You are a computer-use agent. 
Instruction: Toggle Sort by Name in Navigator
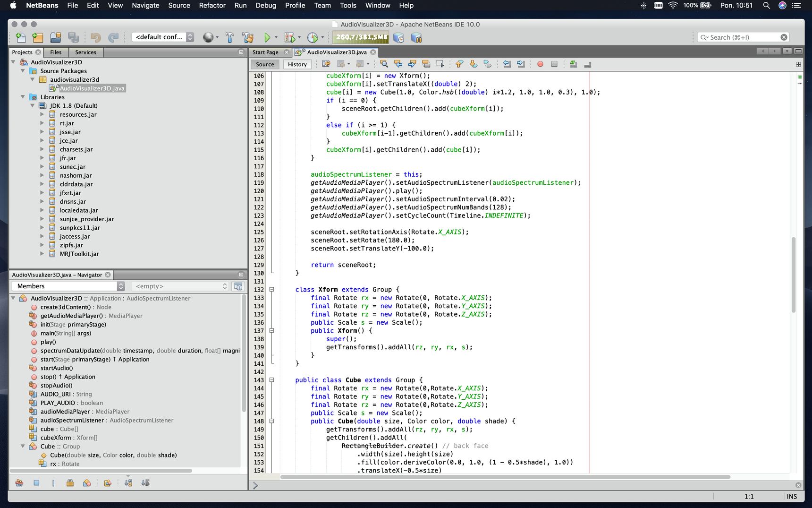(128, 482)
